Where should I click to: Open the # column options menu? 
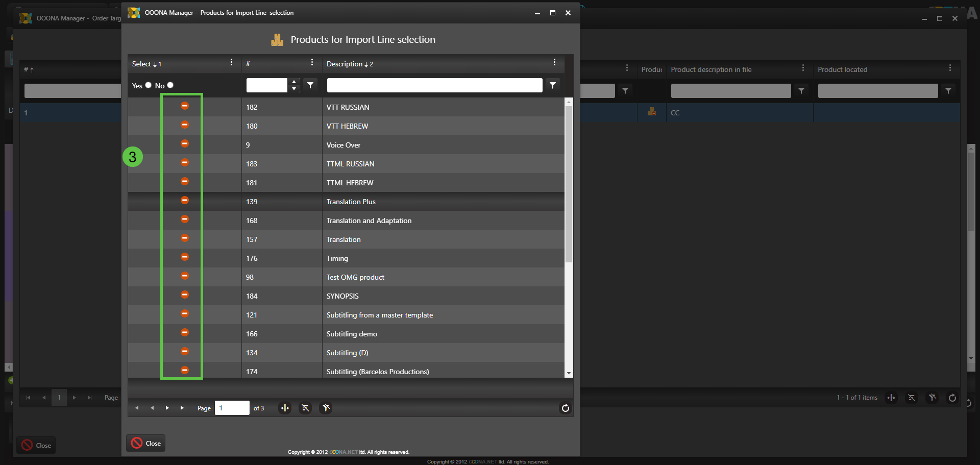click(x=312, y=62)
